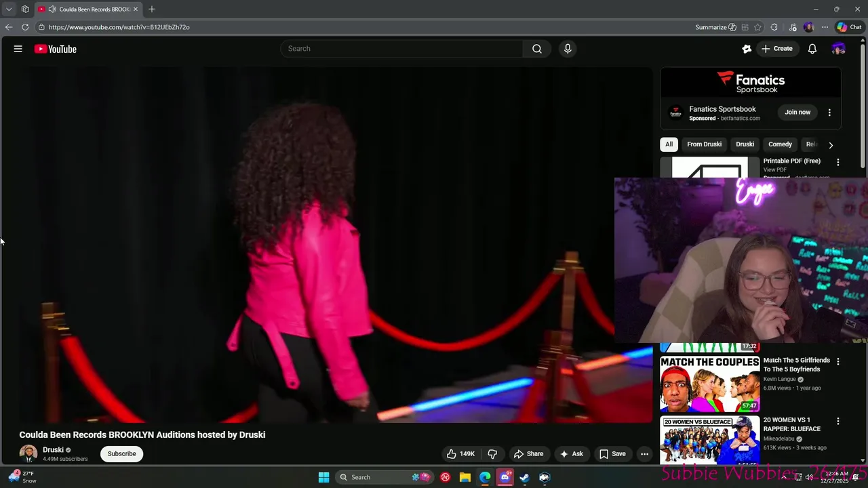Open 20 Women vs Blueface thumbnail

pyautogui.click(x=710, y=441)
